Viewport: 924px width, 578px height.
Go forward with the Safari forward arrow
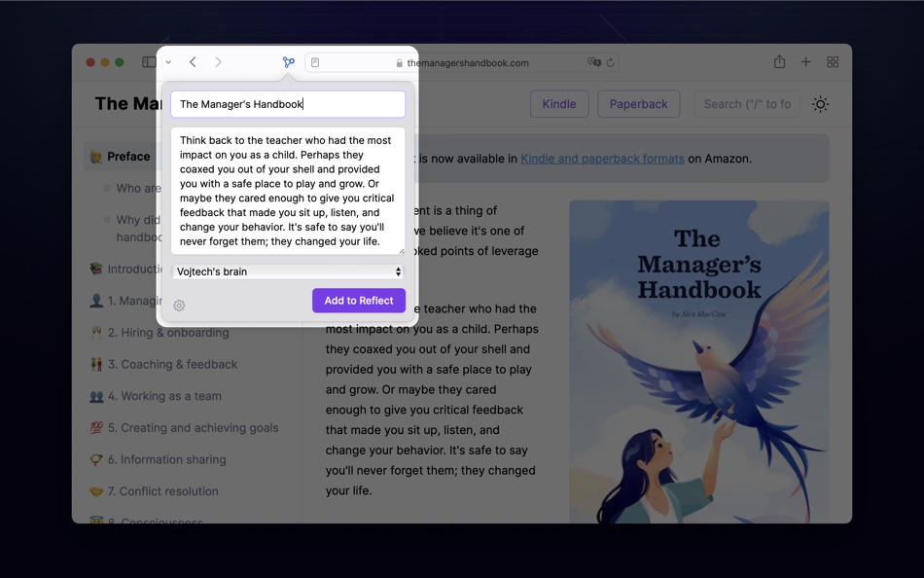click(218, 62)
